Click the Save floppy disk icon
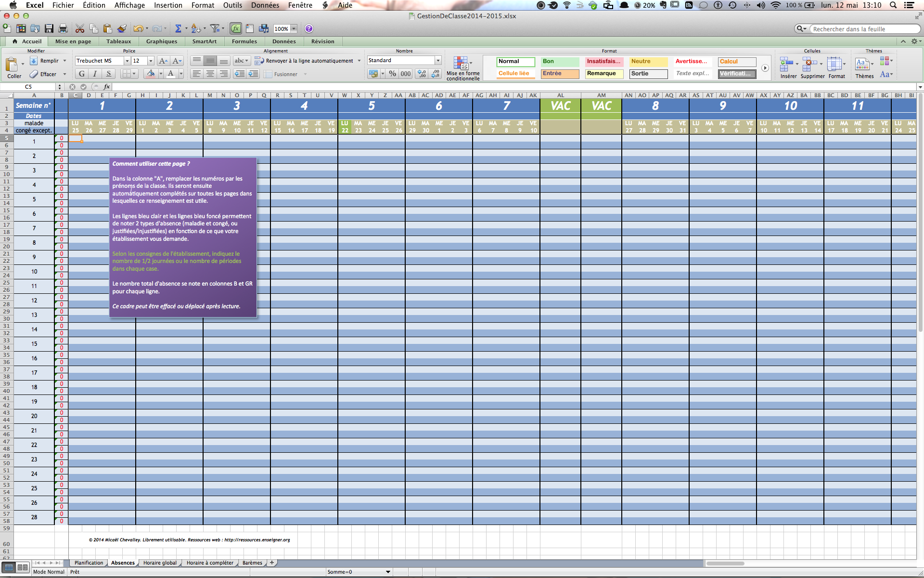Image resolution: width=924 pixels, height=578 pixels. 49,29
